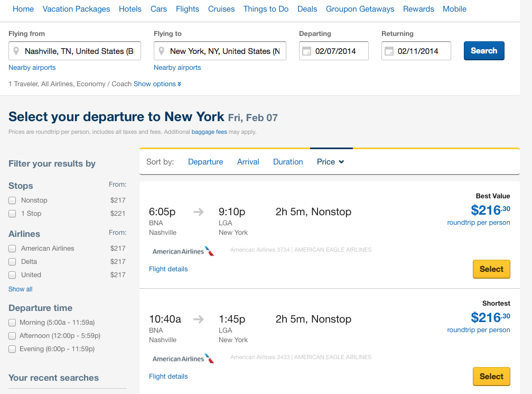Open the Departing date calendar icon
Screen dimensions: 532x394
(306, 51)
